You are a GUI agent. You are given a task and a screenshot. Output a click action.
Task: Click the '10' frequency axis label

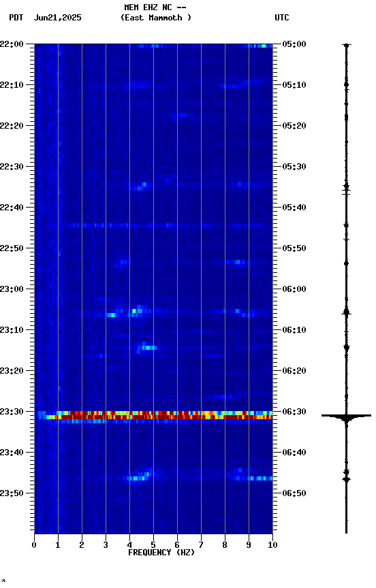pos(272,545)
